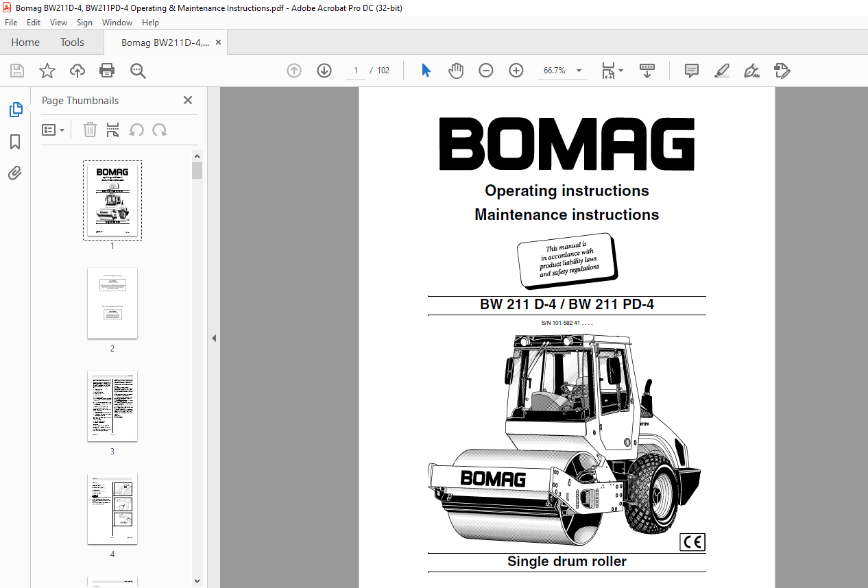Click the serial number 'S/N 101 582 41' text
The image size is (868, 588).
[x=567, y=322]
